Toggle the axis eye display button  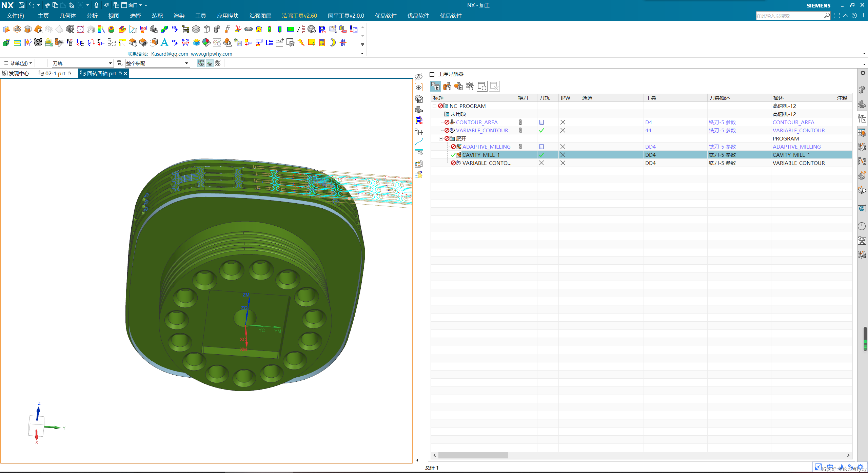(210, 63)
